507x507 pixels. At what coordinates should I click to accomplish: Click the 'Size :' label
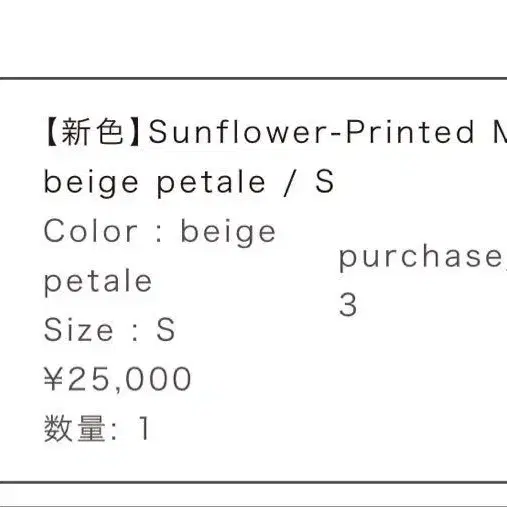(x=91, y=330)
